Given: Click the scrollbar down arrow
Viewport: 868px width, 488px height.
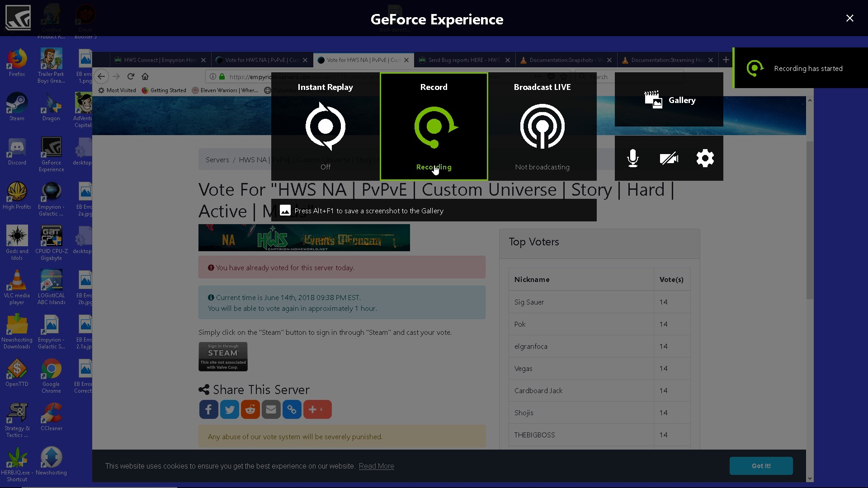Looking at the screenshot, I should (810, 478).
